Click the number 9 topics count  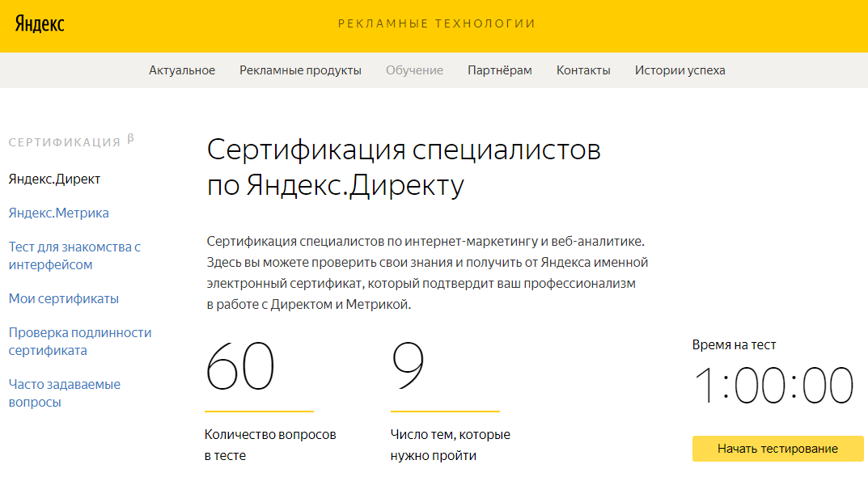(x=408, y=365)
